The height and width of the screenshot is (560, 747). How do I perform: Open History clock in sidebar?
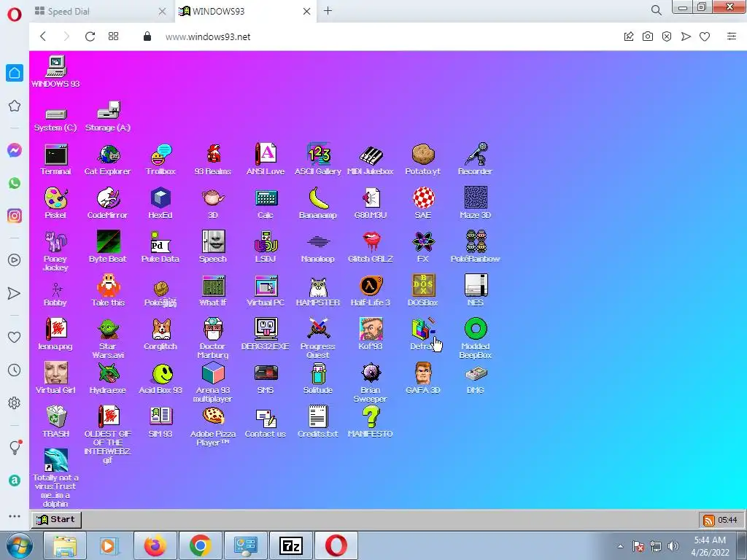(x=15, y=370)
